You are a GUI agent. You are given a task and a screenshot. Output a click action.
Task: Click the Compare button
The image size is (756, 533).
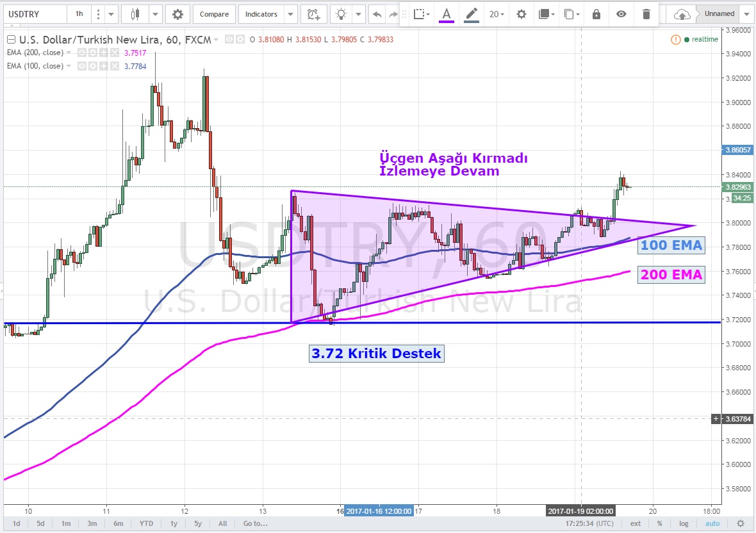coord(213,14)
